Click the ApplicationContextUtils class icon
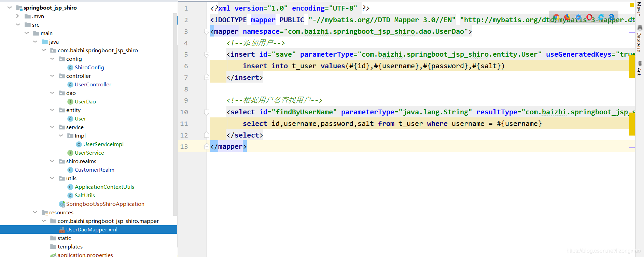Viewport: 644px width, 257px height. (70, 187)
